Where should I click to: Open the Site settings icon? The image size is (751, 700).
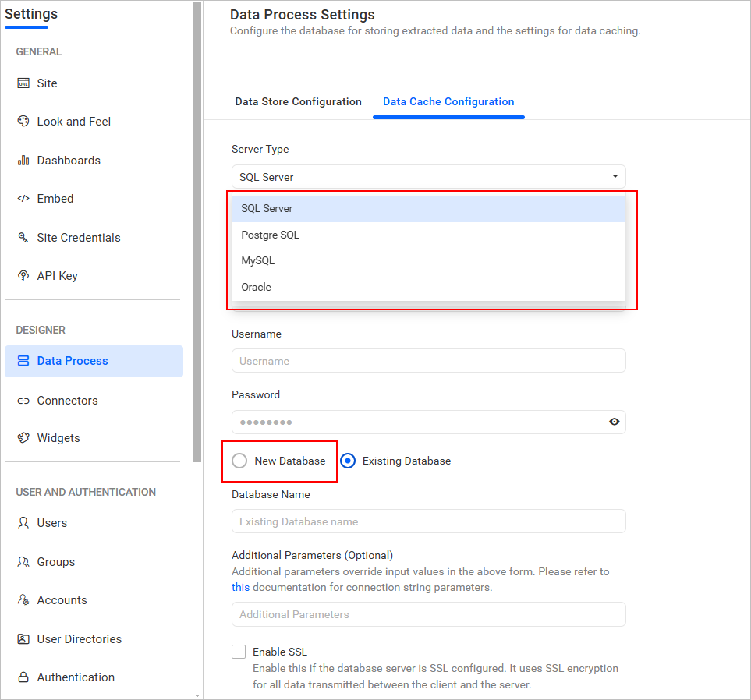coord(22,83)
